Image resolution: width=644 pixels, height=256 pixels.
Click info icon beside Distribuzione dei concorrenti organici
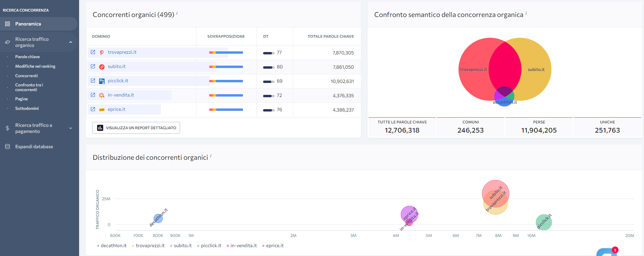coord(211,156)
